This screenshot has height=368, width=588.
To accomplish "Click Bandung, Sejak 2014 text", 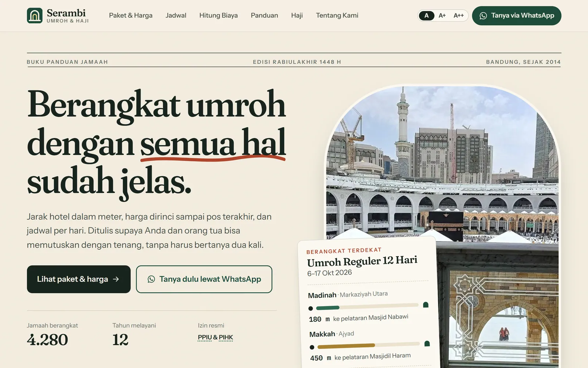I will [523, 62].
